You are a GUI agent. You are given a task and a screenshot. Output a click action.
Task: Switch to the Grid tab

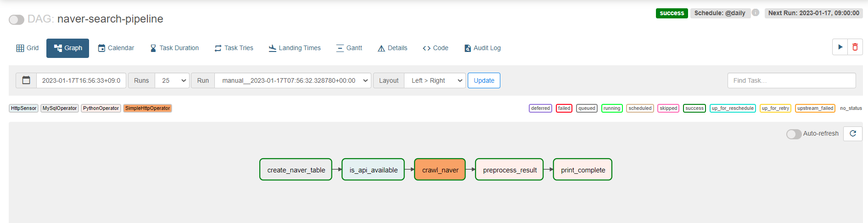point(28,48)
